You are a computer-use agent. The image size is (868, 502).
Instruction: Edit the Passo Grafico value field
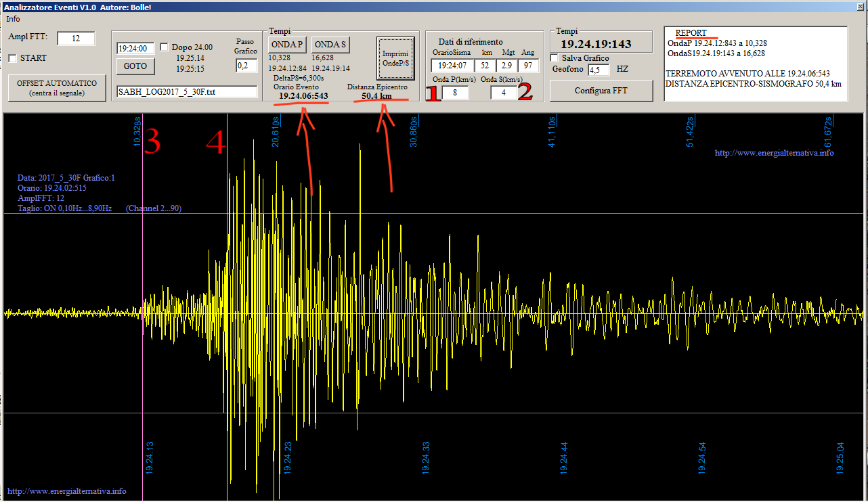coord(246,66)
